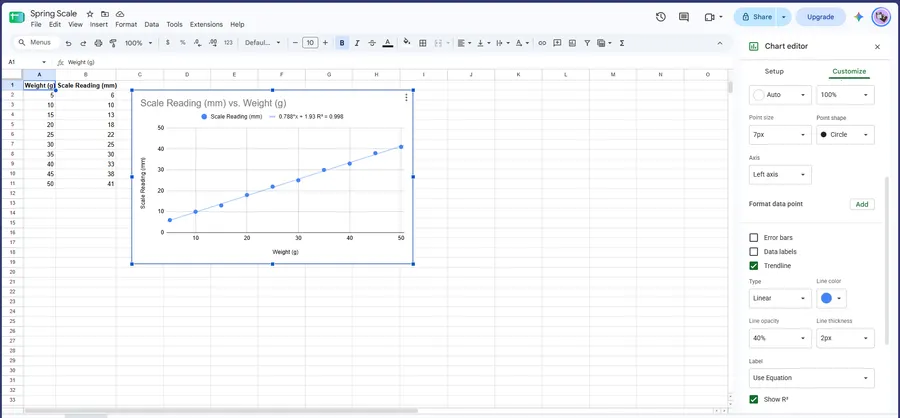Click the insert comment icon
The height and width of the screenshot is (418, 900).
(557, 43)
